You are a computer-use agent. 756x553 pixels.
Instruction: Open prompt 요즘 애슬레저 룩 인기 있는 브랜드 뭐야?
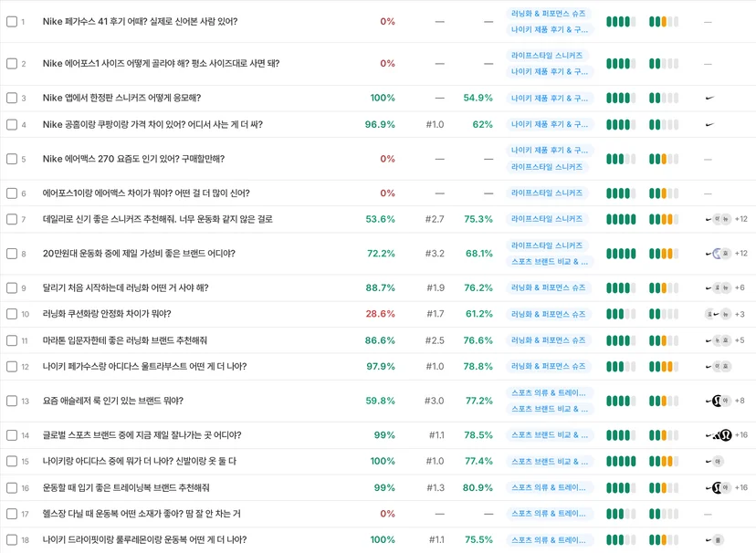[x=113, y=401]
